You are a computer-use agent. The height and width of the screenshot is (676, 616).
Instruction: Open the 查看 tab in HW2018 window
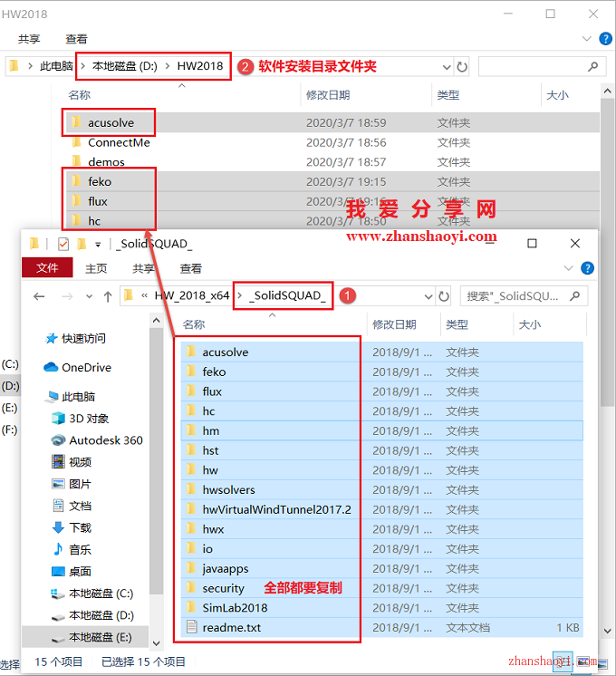pyautogui.click(x=76, y=39)
